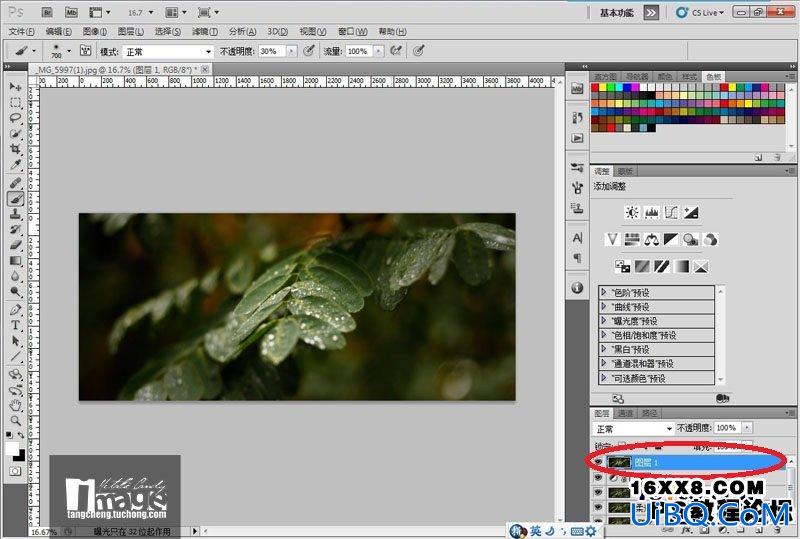Toggle the Brush panel button
The width and height of the screenshot is (800, 539).
tap(85, 51)
